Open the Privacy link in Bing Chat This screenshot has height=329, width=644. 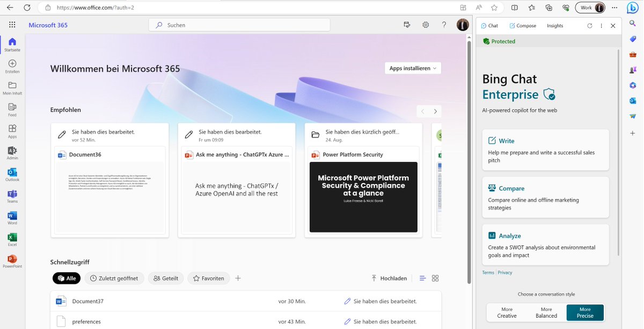[504, 272]
